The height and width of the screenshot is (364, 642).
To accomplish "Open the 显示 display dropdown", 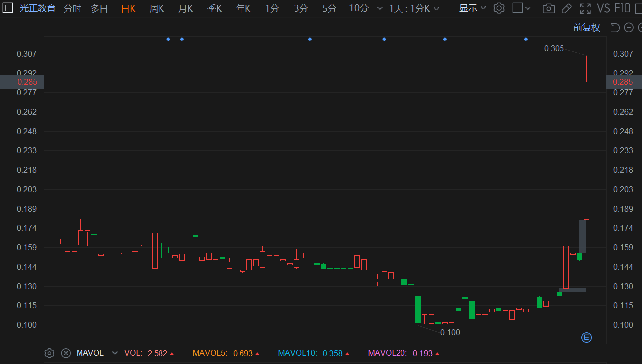I will pos(473,8).
